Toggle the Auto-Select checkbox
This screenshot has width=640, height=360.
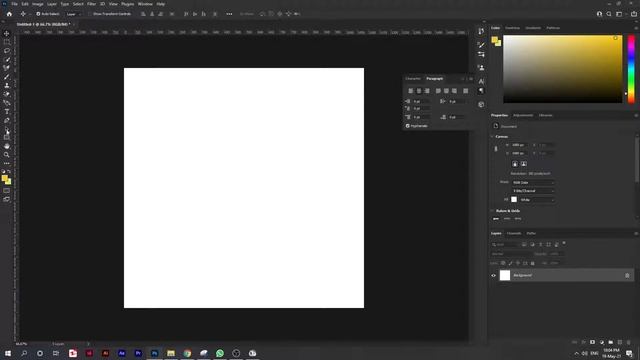(x=38, y=14)
